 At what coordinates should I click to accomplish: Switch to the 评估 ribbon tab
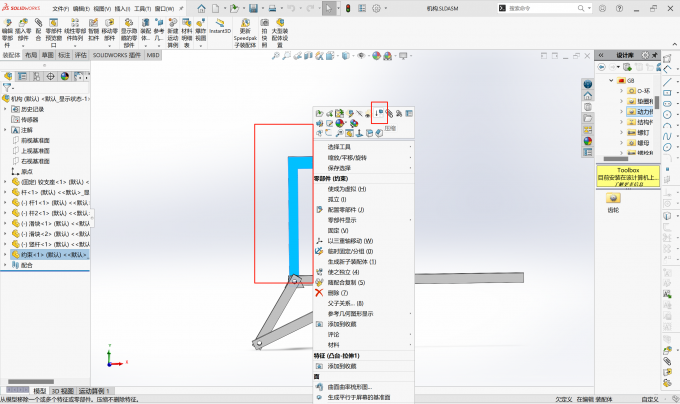81,55
